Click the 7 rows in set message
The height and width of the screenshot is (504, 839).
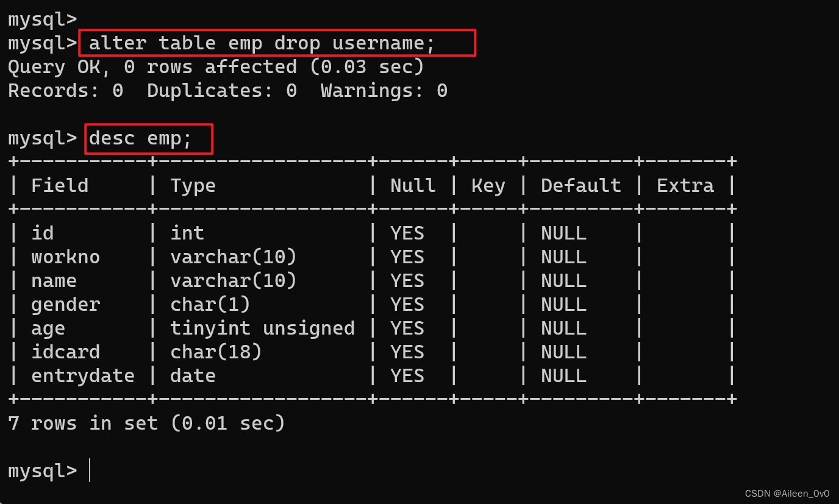point(146,423)
